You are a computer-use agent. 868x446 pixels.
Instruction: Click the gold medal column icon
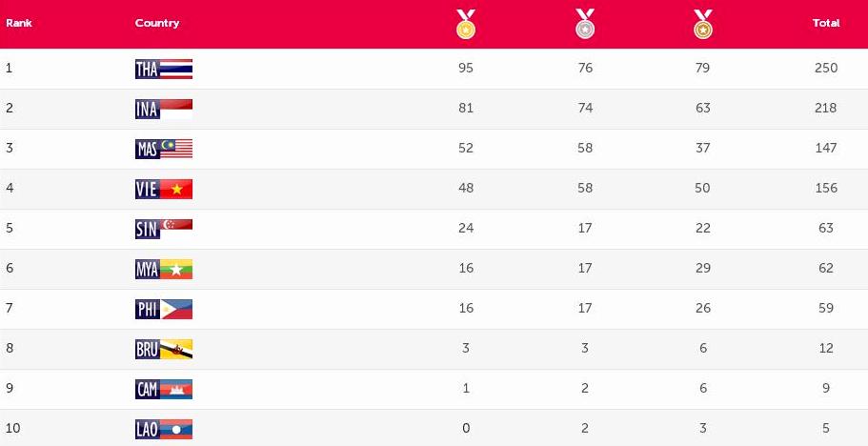pyautogui.click(x=465, y=24)
